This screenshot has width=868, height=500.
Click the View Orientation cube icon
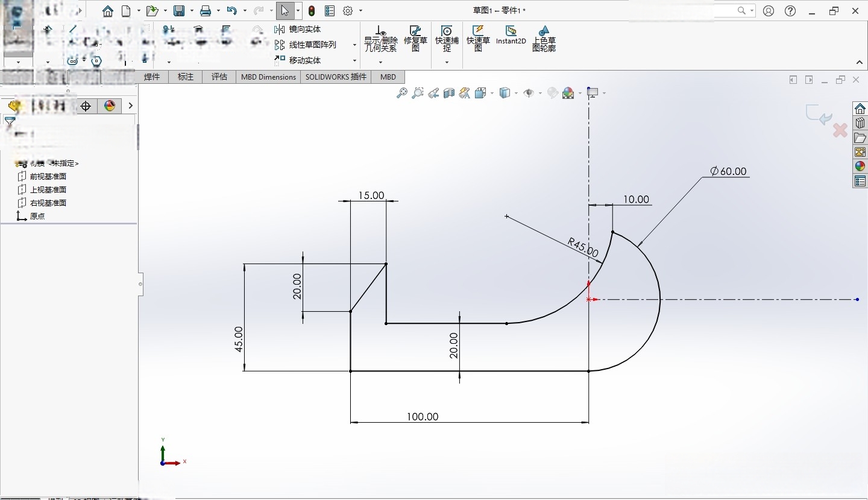click(480, 93)
